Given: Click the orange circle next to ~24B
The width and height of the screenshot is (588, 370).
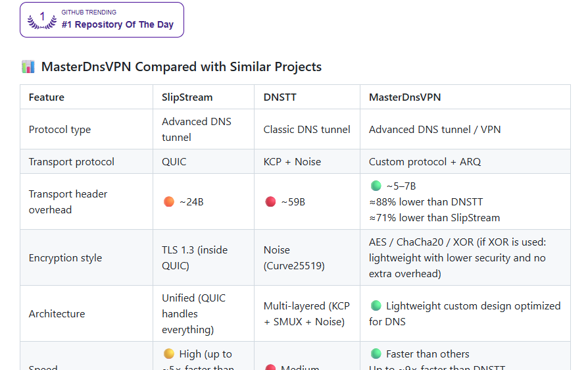Looking at the screenshot, I should click(169, 202).
